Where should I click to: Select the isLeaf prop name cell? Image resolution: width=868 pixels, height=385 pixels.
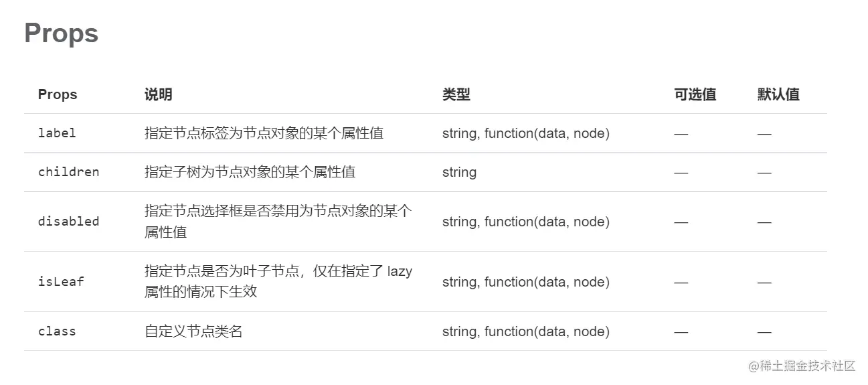tap(61, 281)
